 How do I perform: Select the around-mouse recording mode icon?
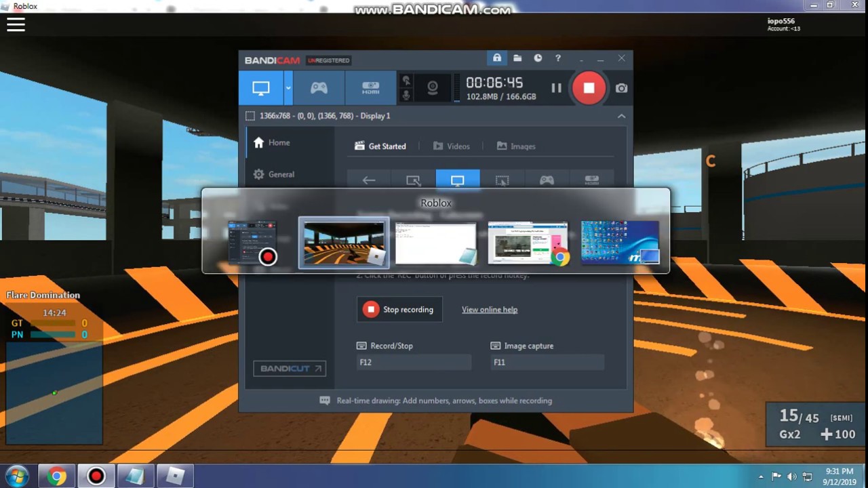[502, 180]
